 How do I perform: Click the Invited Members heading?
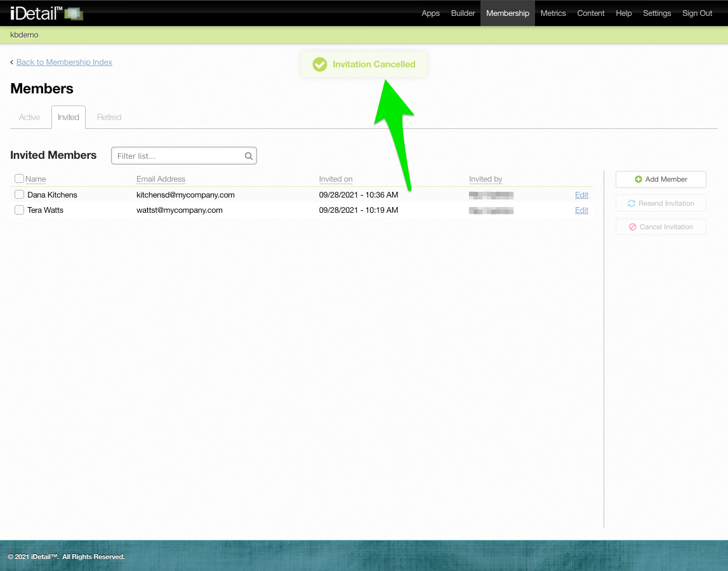(x=53, y=155)
